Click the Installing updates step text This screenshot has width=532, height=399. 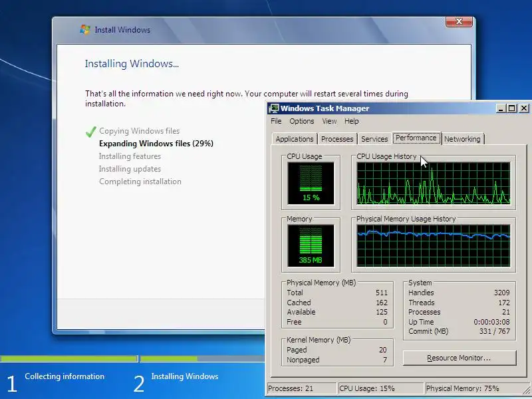(130, 169)
